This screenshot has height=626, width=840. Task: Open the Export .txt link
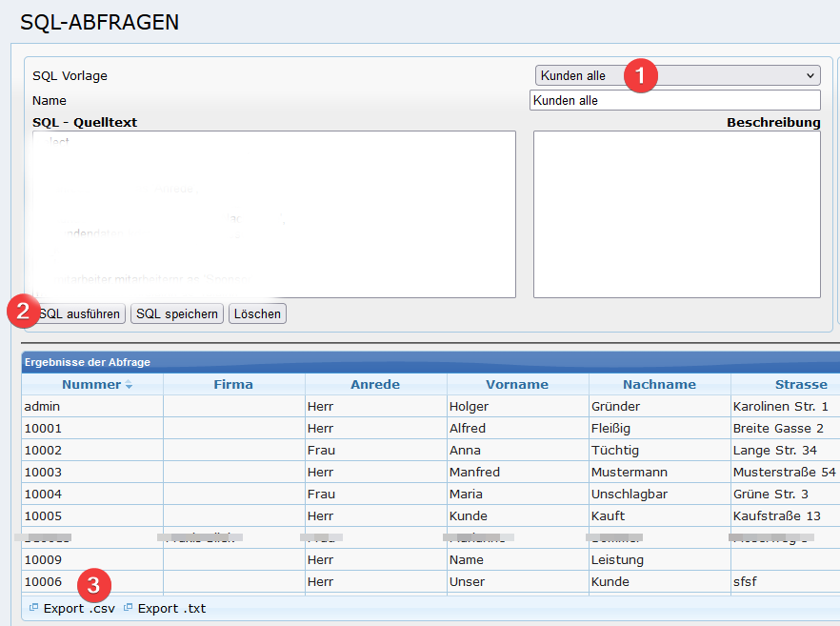[x=171, y=608]
